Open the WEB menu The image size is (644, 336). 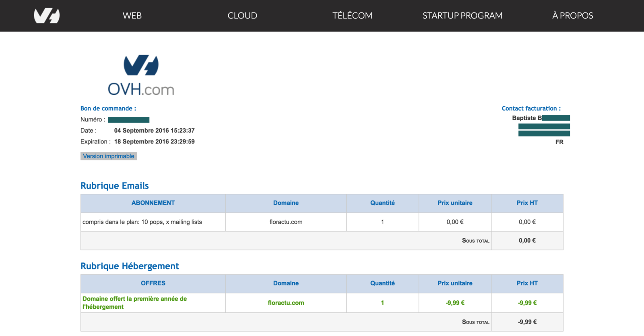(132, 16)
